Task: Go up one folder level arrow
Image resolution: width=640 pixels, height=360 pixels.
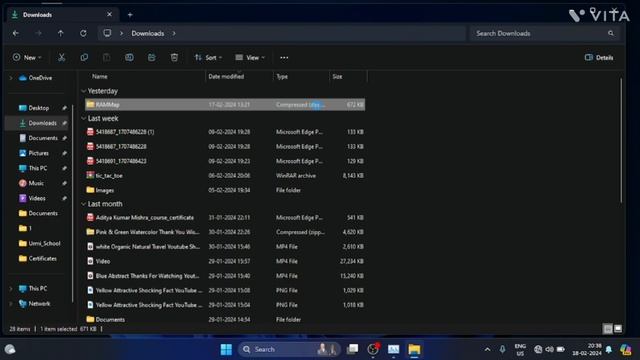Action: (x=61, y=33)
